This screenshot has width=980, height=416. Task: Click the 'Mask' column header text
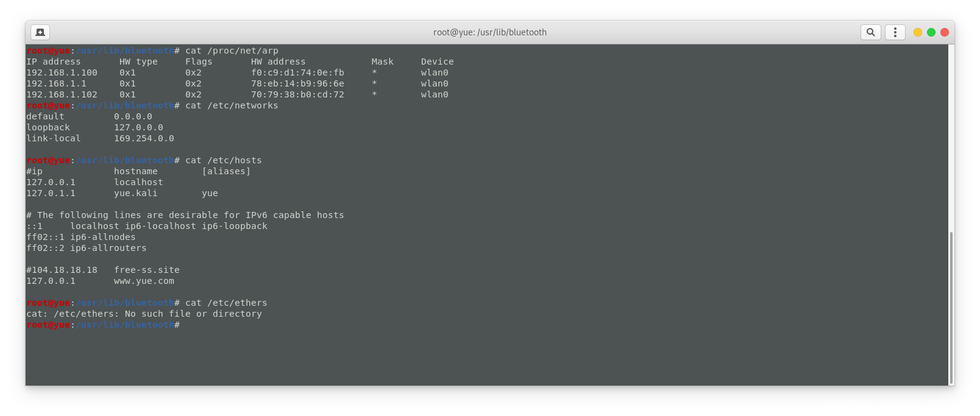click(382, 62)
